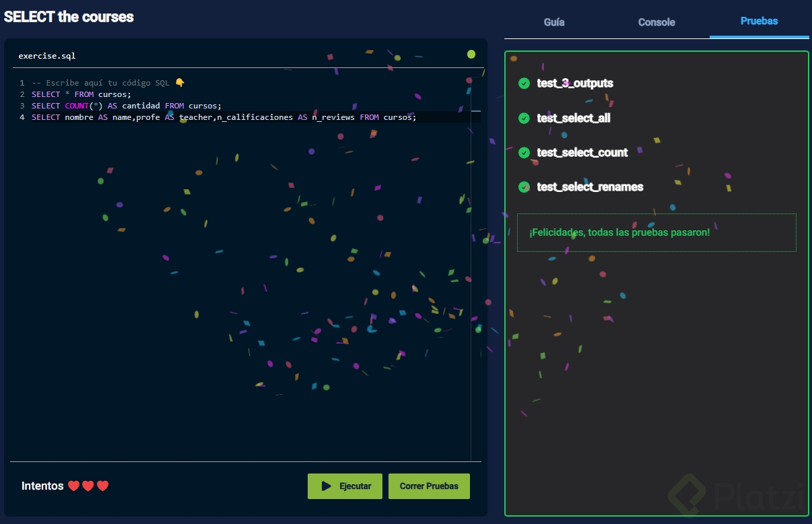This screenshot has height=524, width=812.
Task: Click the first heart in Intentos
Action: [x=73, y=486]
